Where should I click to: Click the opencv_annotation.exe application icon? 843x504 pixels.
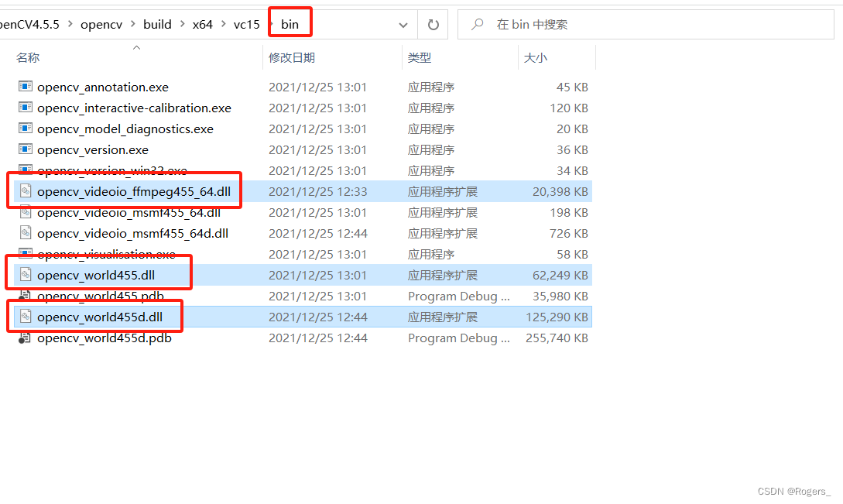point(25,87)
